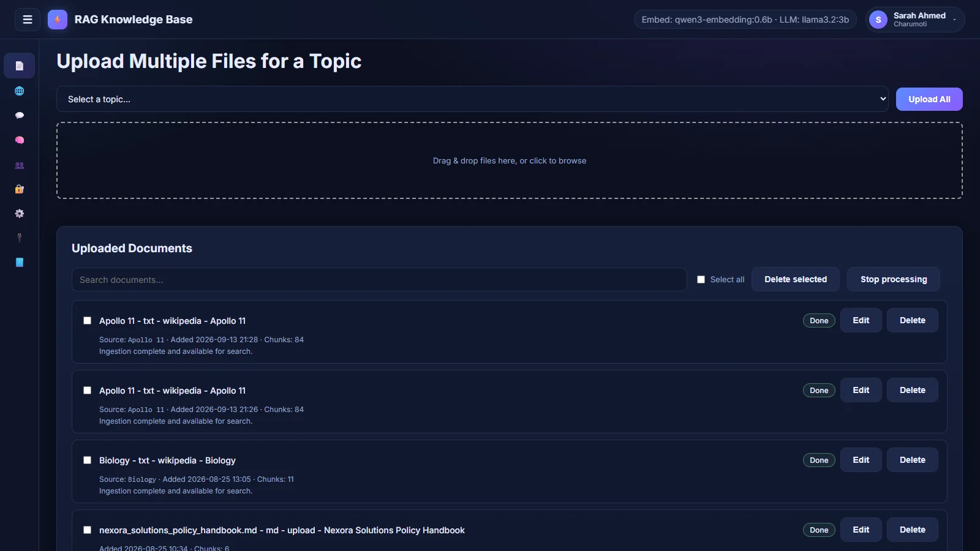Check the first Apollo 11 document added 21:28
This screenshot has width=980, height=551.
coord(87,321)
